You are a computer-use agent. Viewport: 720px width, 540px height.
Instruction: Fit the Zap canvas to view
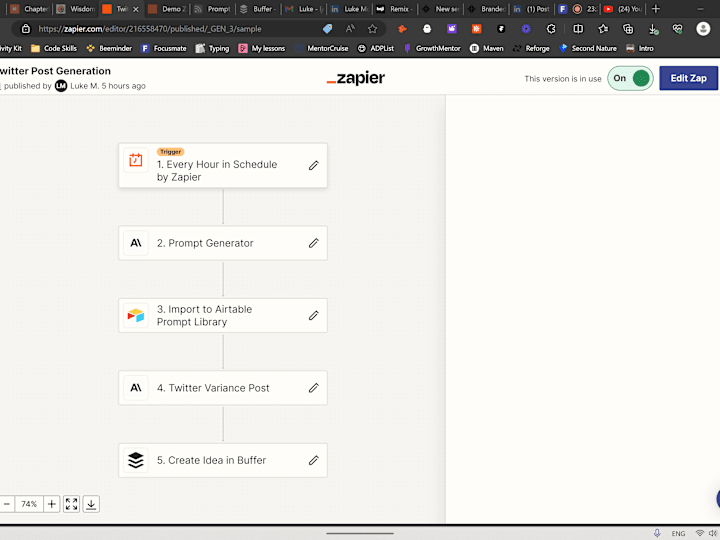click(72, 504)
